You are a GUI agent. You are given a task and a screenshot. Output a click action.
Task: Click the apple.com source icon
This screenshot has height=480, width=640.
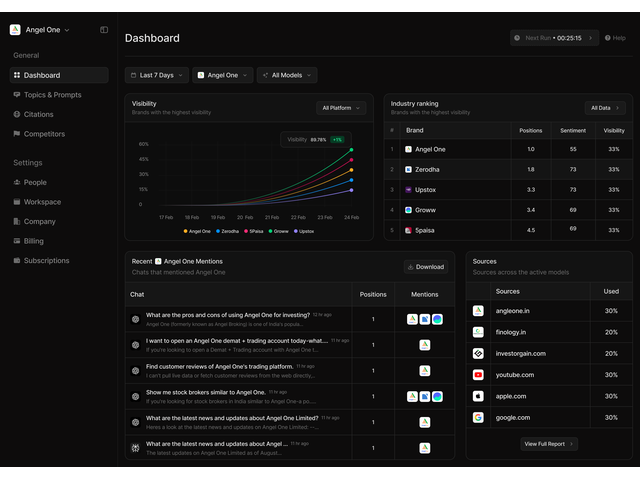478,396
